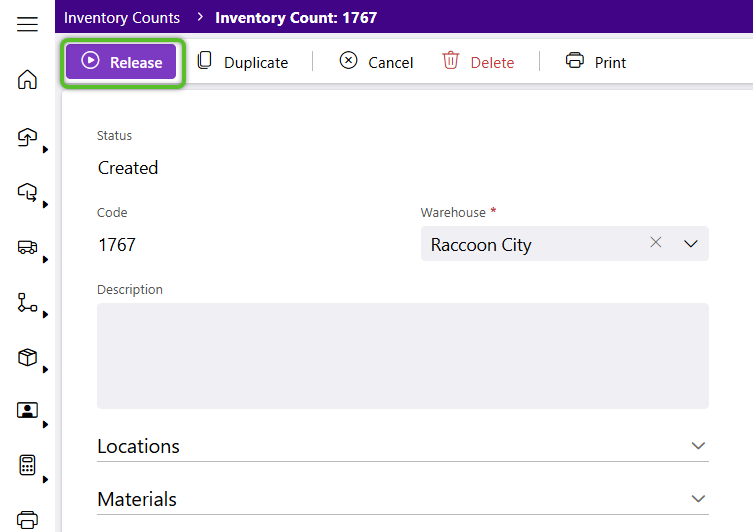Open the Warehouse dropdown arrow
The width and height of the screenshot is (753, 532).
(691, 243)
